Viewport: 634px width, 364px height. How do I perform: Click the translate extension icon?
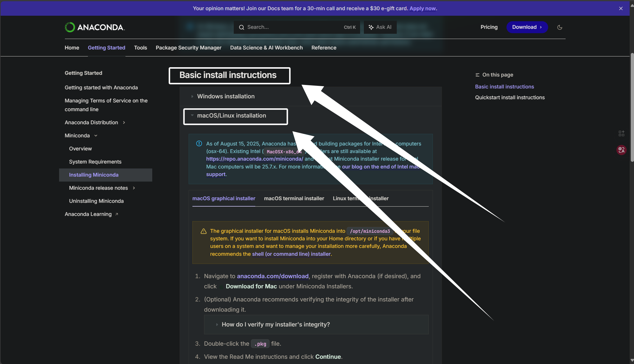[x=621, y=150]
